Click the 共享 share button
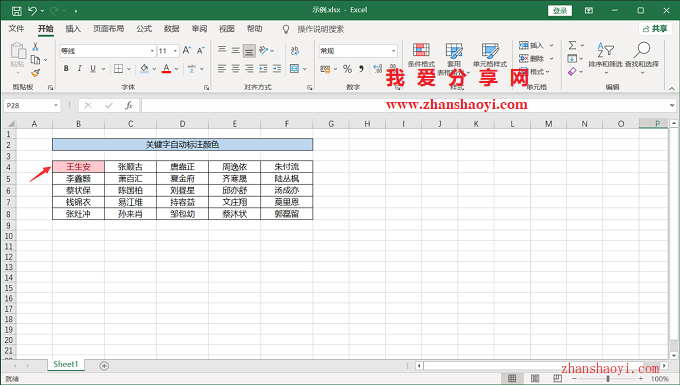The width and height of the screenshot is (680, 385). (x=655, y=29)
